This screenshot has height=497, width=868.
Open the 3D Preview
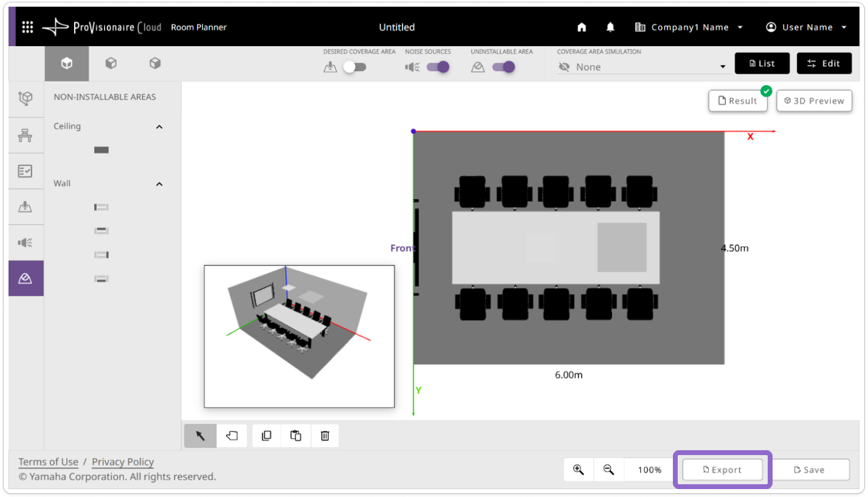tap(814, 101)
